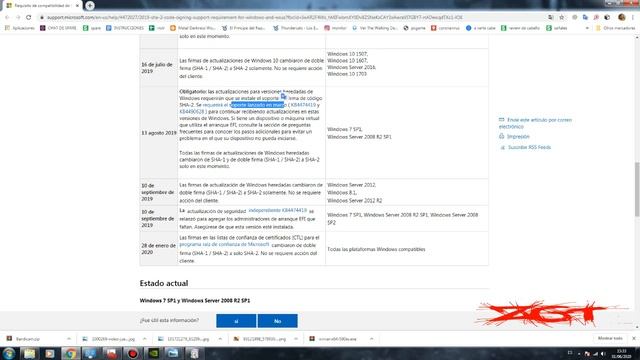Click the Estado actual heading
The width and height of the screenshot is (640, 360).
pos(164,283)
